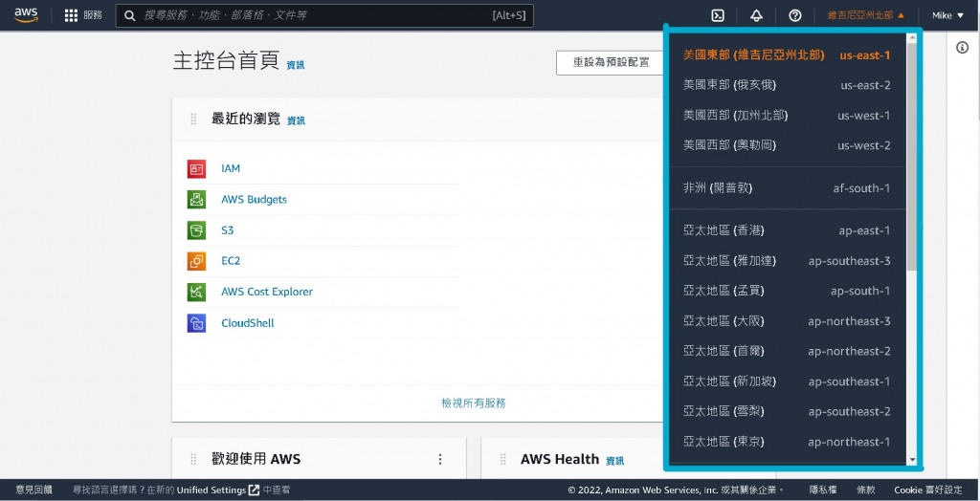Select region 美國西部 (加州北部) us-west-1
Viewport: 980px width, 501px height.
coord(787,116)
